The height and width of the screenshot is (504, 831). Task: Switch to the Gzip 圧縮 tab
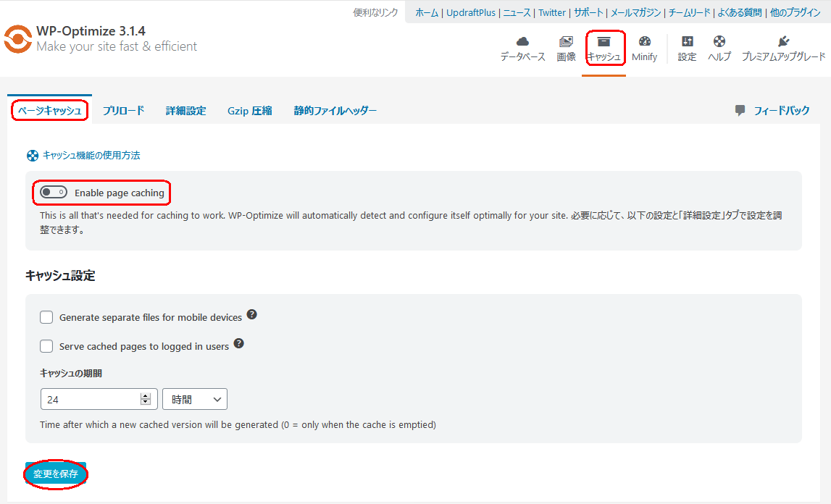click(250, 110)
